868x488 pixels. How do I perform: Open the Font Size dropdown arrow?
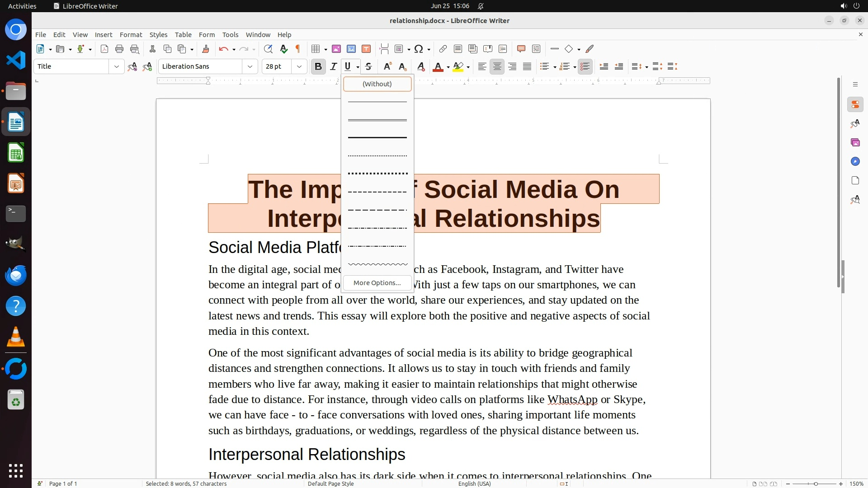299,67
